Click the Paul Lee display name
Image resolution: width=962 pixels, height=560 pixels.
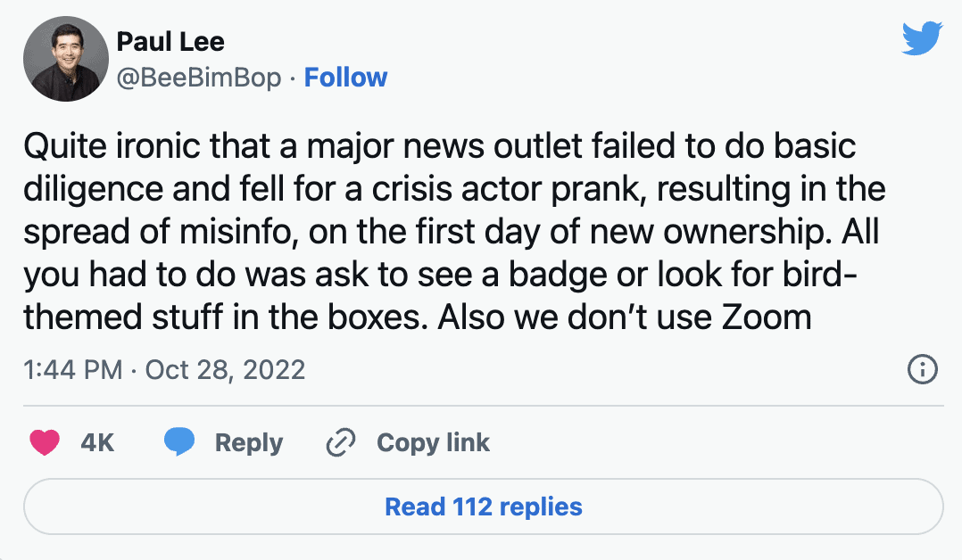170,42
